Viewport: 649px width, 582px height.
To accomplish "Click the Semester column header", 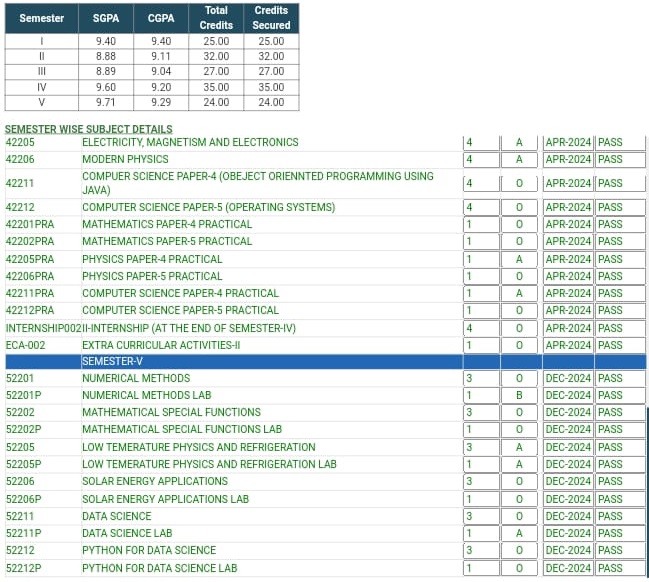I will (x=41, y=18).
